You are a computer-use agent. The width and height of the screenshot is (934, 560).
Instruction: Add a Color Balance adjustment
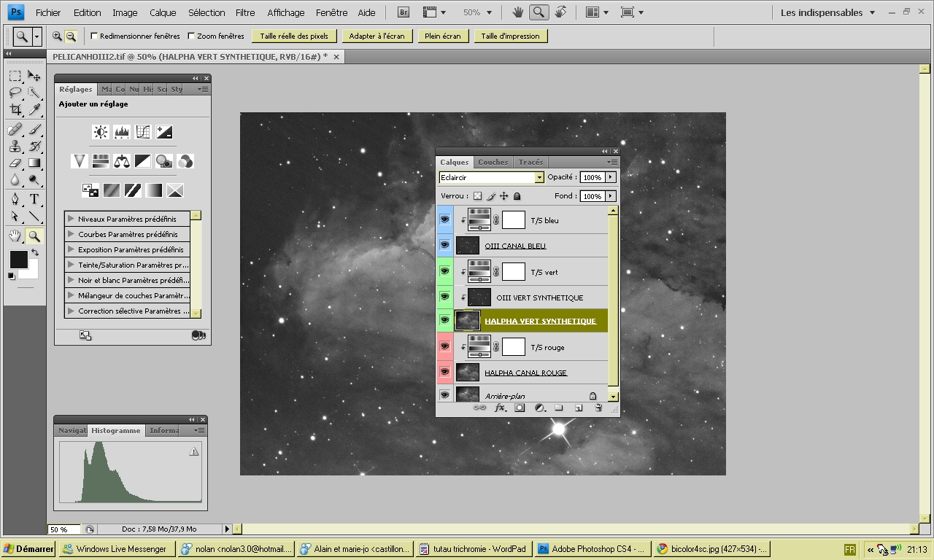(122, 161)
